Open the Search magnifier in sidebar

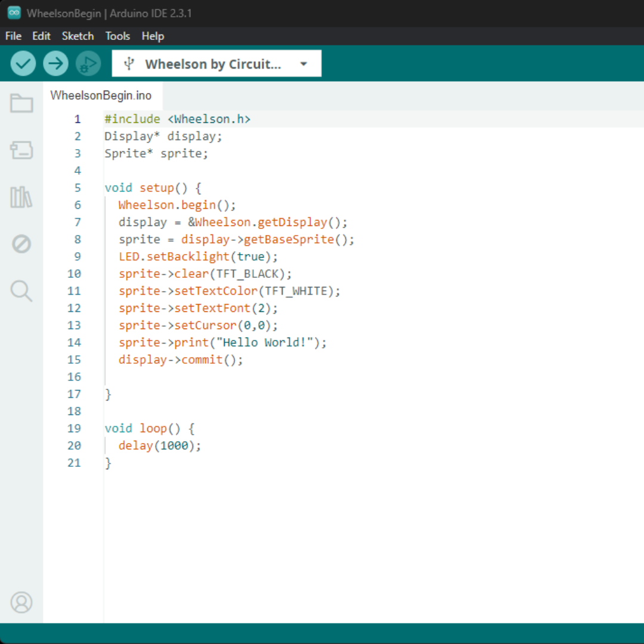tap(21, 291)
